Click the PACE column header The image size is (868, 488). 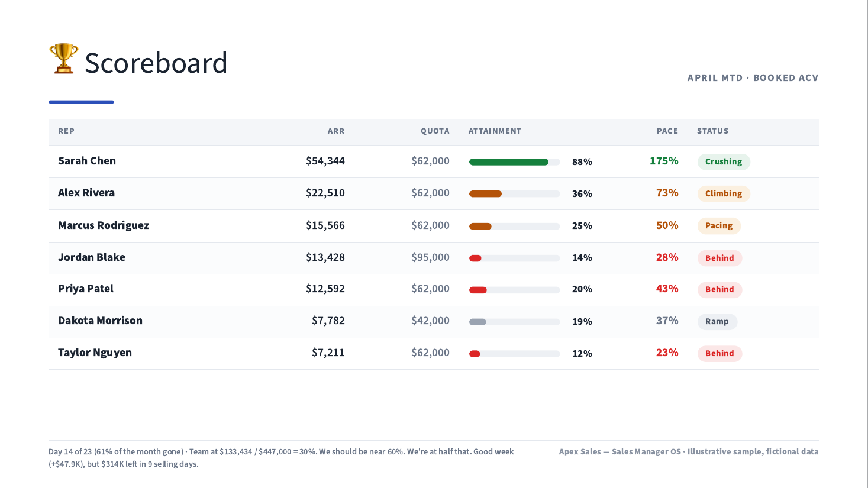coord(667,131)
